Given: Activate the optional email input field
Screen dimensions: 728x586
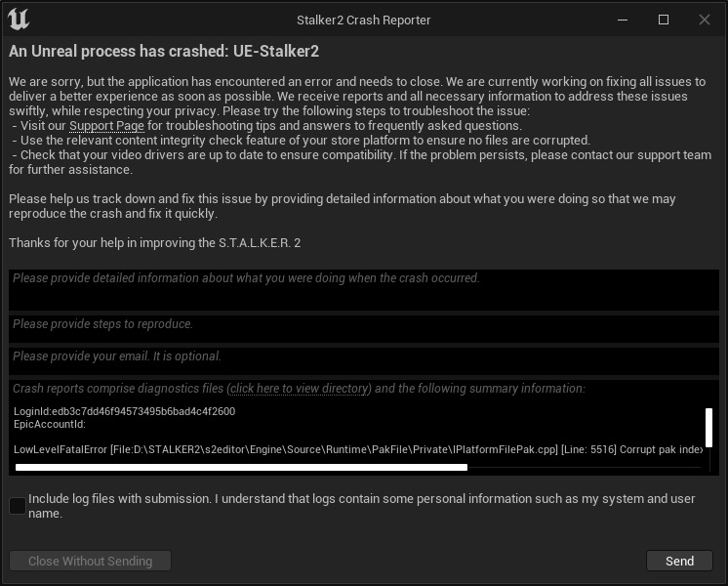Looking at the screenshot, I should click(x=364, y=361).
